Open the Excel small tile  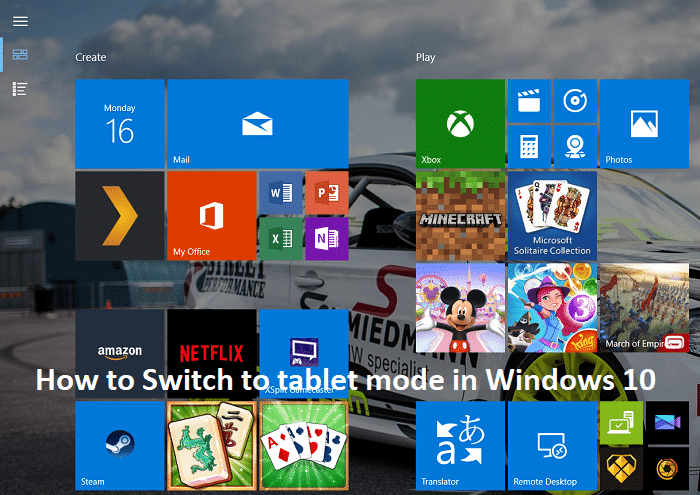point(280,238)
